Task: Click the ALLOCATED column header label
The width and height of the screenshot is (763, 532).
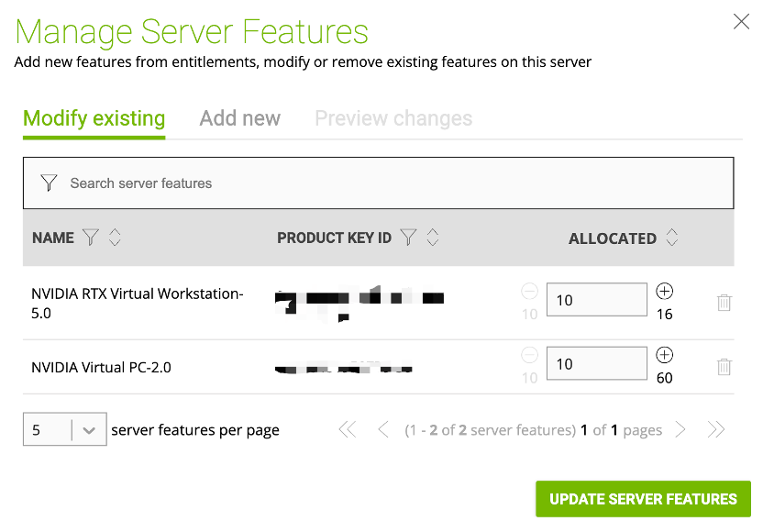Action: coord(613,238)
